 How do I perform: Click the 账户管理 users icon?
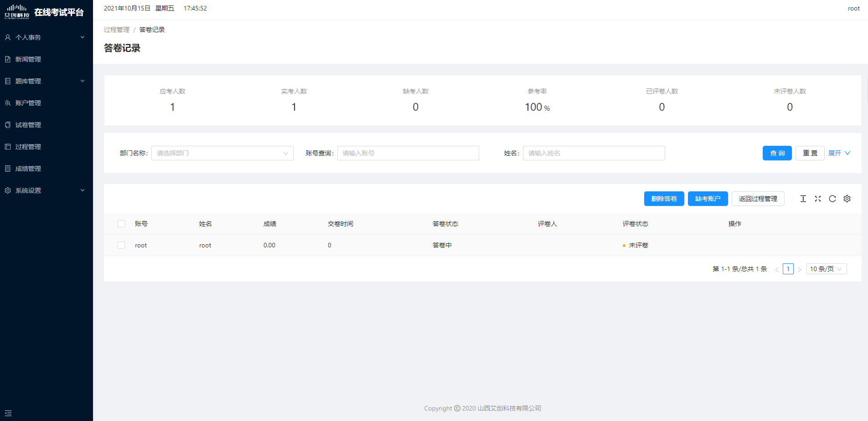coord(8,103)
